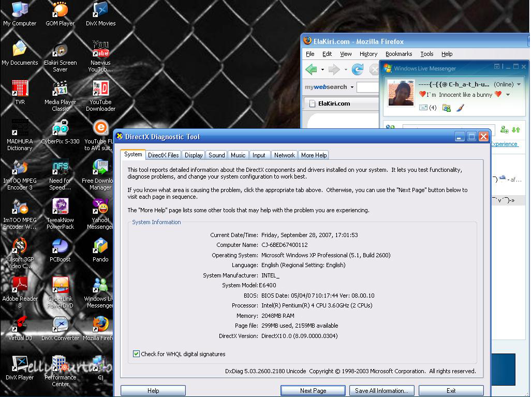Switch to Display tab in DxDiag

click(194, 155)
